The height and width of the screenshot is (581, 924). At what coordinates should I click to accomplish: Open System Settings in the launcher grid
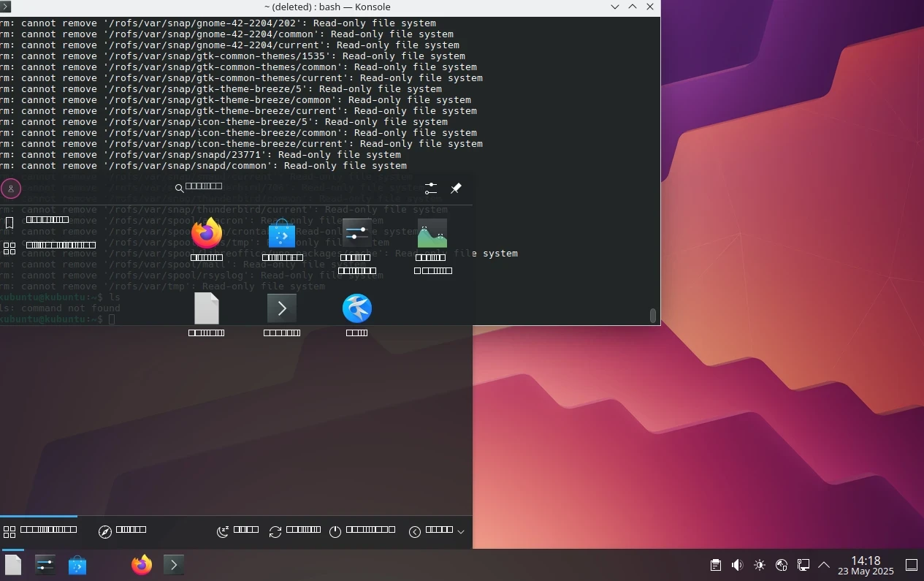point(357,246)
